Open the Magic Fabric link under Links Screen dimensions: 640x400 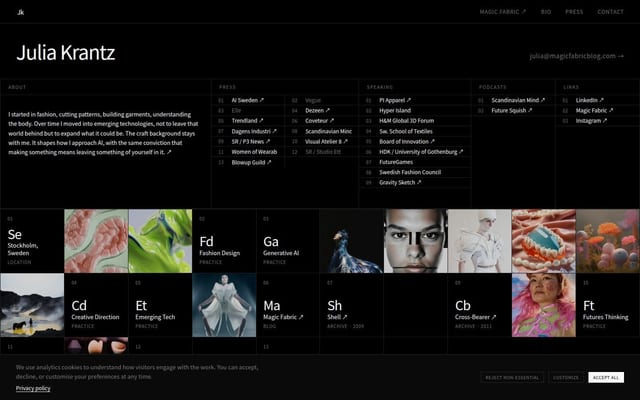pyautogui.click(x=594, y=110)
